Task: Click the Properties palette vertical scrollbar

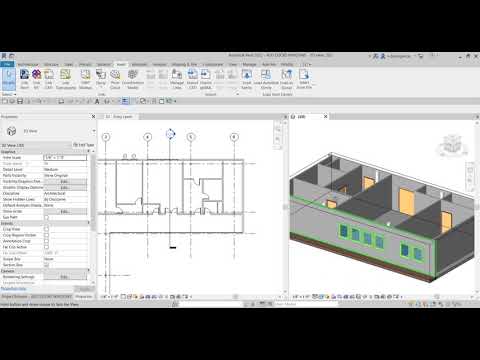Action: 93,193
